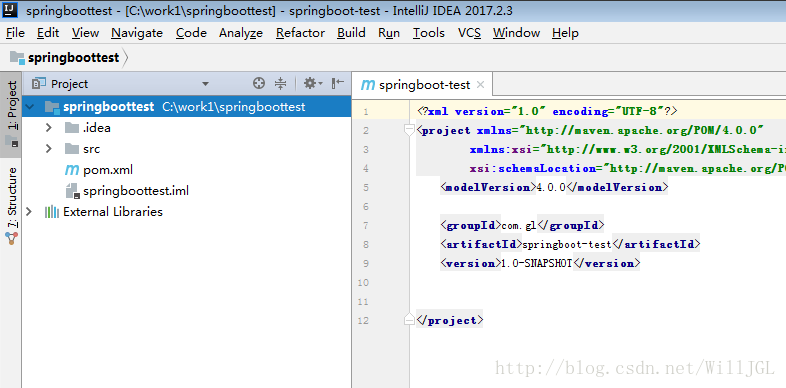Toggle the 7: Structure side tab

(11, 206)
